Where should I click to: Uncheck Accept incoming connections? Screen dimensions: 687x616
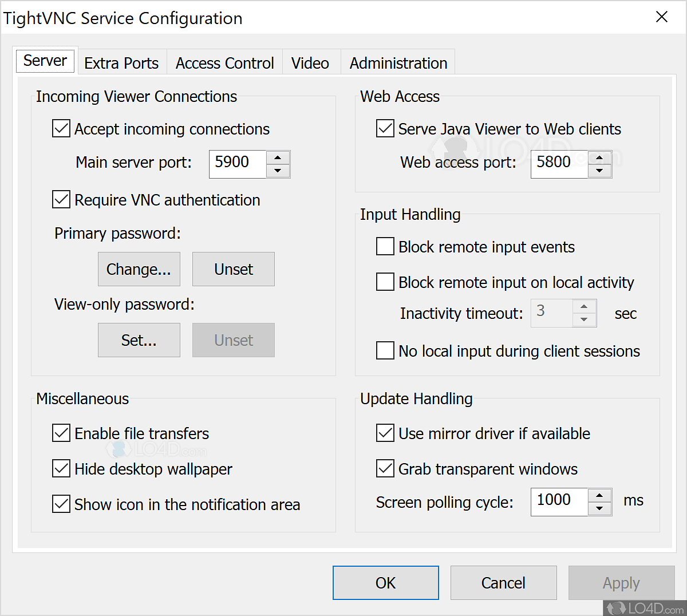click(61, 128)
